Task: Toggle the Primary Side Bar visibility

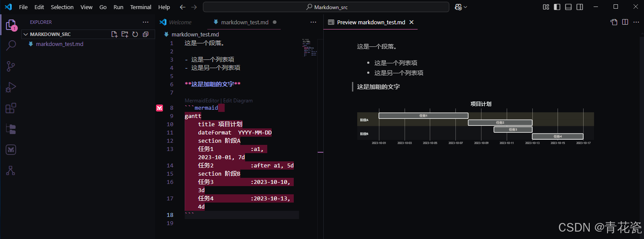Action: pos(557,7)
